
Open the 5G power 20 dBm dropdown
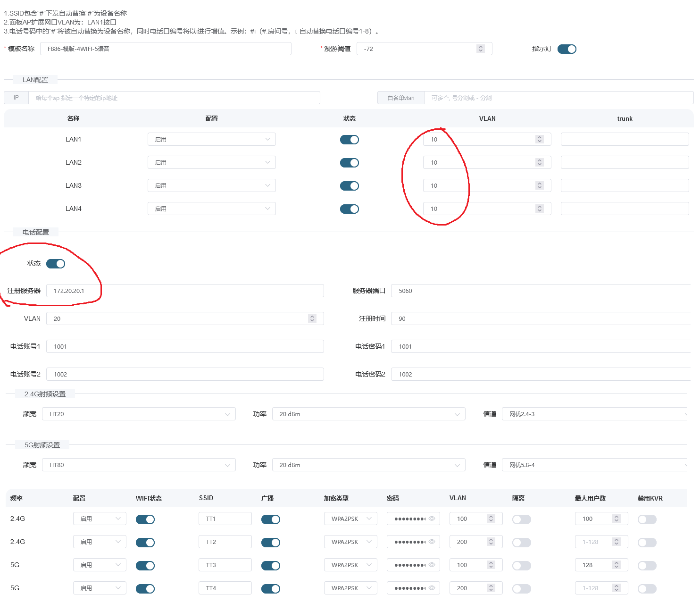click(x=368, y=465)
